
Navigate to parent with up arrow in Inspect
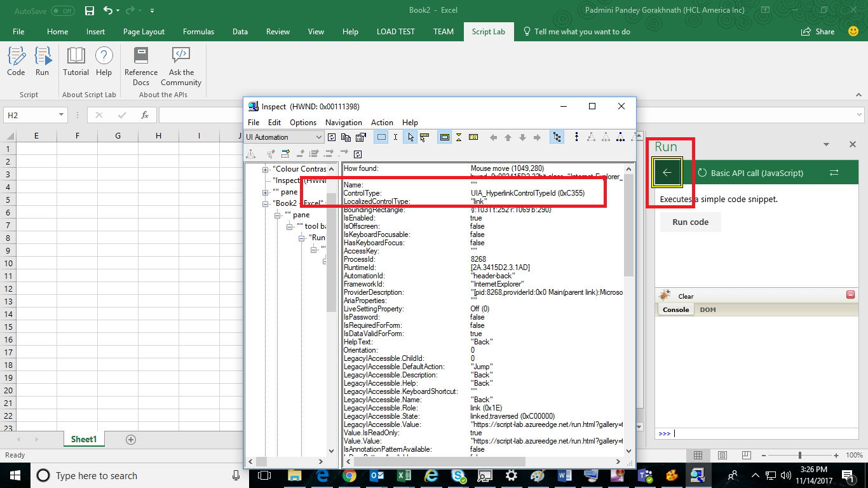(508, 137)
